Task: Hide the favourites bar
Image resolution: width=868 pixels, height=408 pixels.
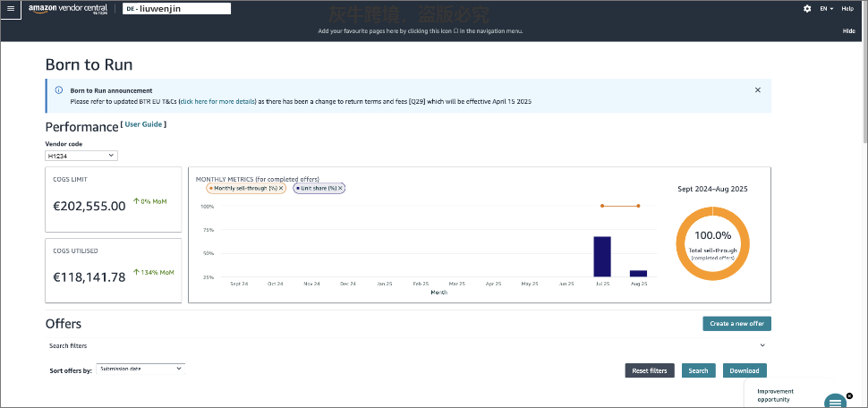Action: pyautogui.click(x=848, y=31)
